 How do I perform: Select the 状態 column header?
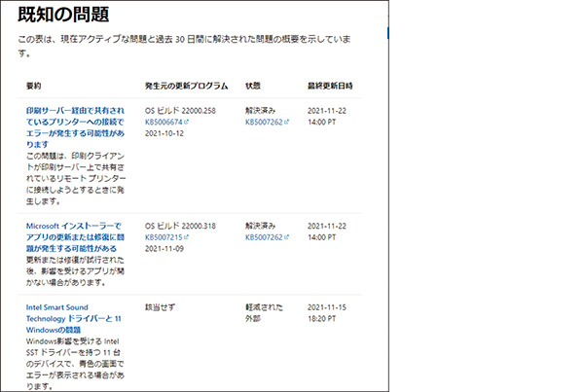252,86
